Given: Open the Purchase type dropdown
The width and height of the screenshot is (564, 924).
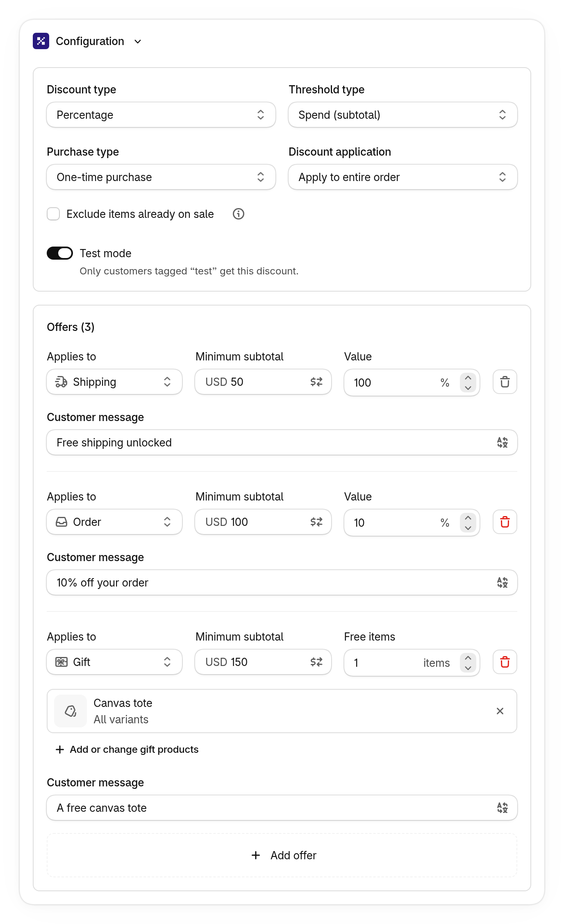Looking at the screenshot, I should coord(161,177).
